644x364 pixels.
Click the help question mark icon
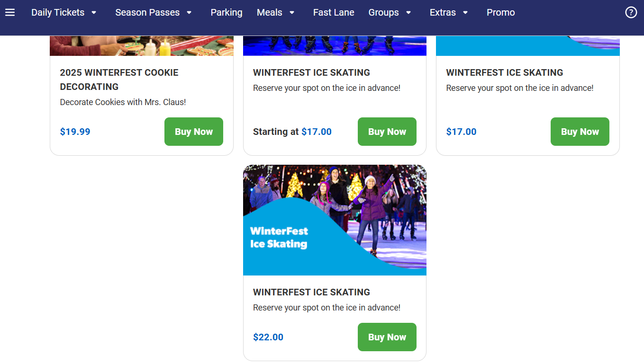(631, 13)
